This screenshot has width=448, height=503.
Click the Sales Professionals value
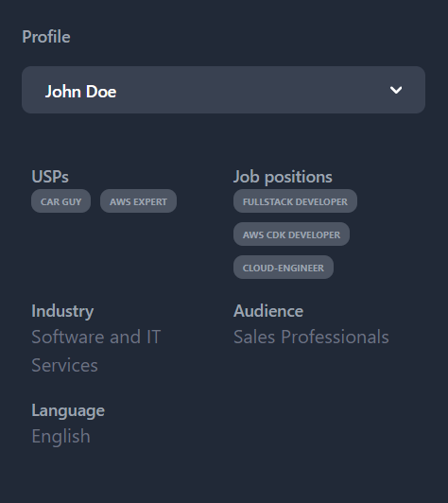coord(311,337)
